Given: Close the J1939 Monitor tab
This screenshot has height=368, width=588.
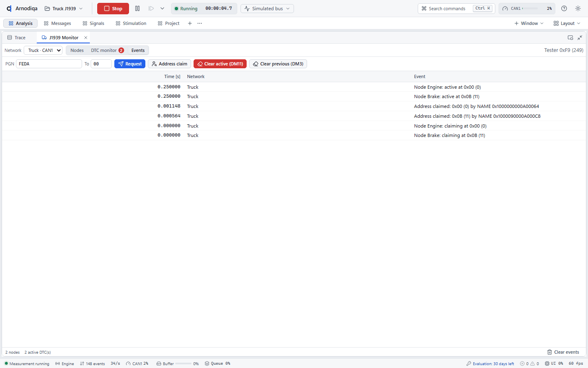Looking at the screenshot, I should coord(86,38).
